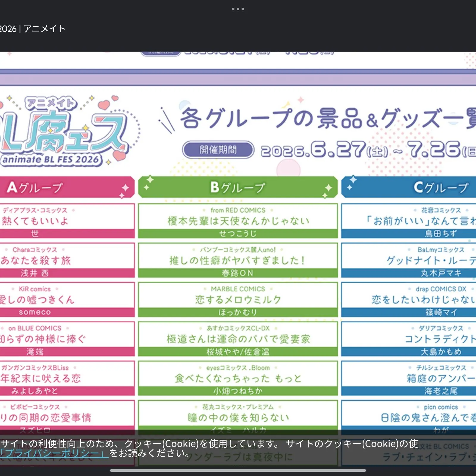Click author name 桜城やや/佐倉温
476x476 pixels.
pos(238,352)
